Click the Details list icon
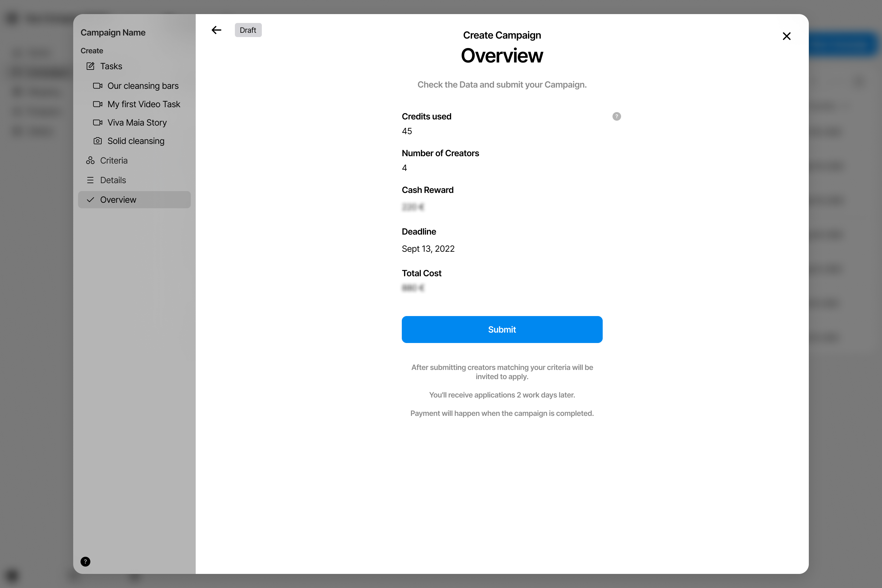This screenshot has width=882, height=588. (90, 180)
